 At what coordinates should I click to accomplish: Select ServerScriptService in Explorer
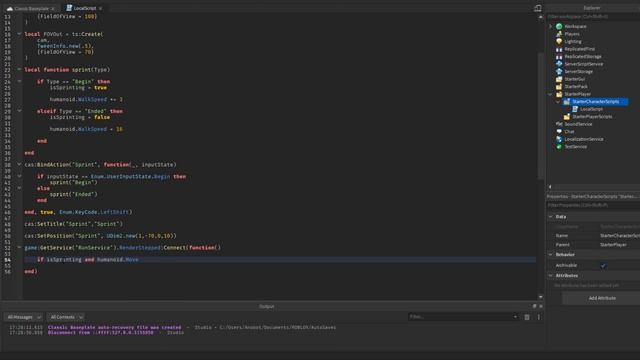pyautogui.click(x=583, y=64)
